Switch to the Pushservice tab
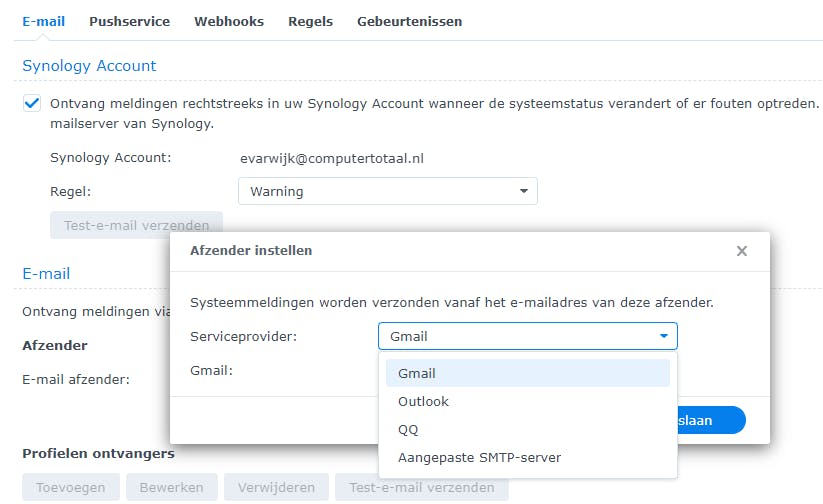Screen dimensions: 823x504 click(129, 21)
